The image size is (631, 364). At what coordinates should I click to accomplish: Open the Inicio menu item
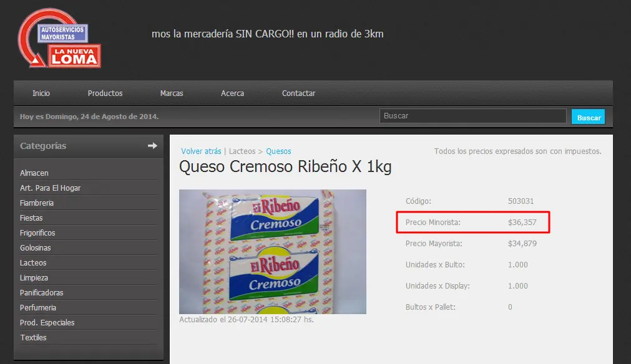41,93
